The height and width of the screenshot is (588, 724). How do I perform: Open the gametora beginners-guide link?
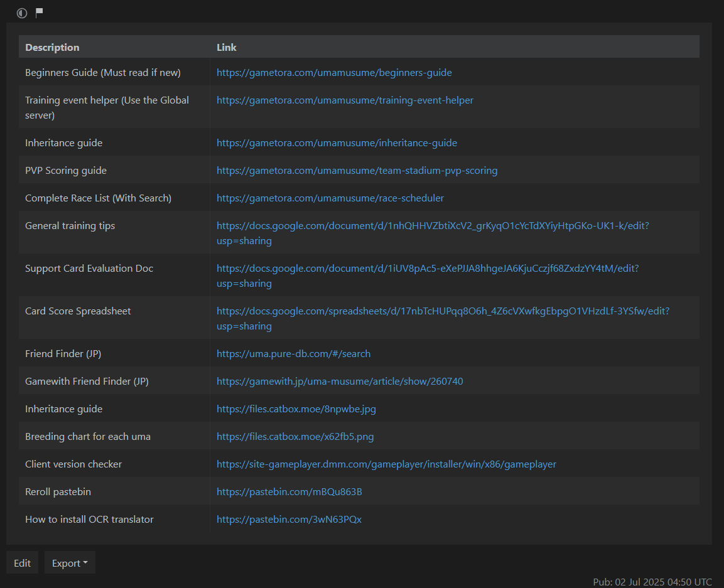coord(334,72)
